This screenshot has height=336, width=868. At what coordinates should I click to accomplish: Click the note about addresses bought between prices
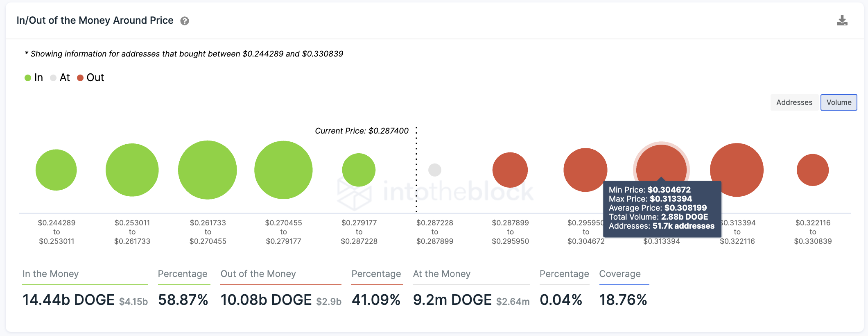[184, 54]
